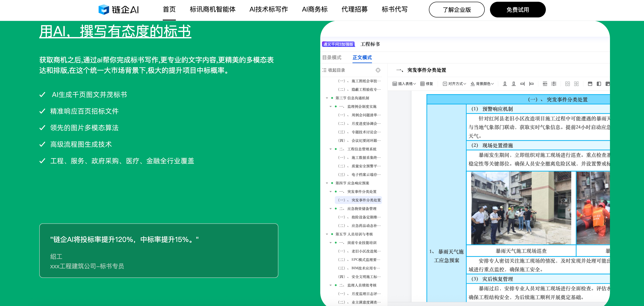Switch to the 目录模式 tab

[332, 58]
